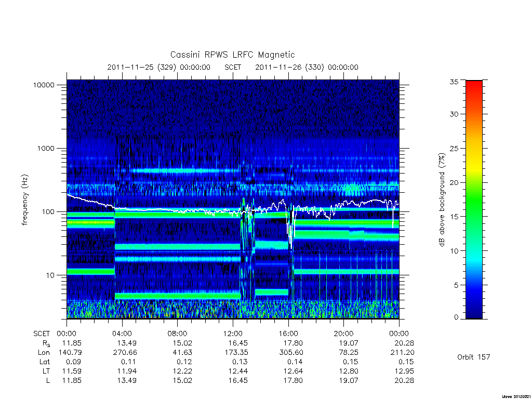Click LT value 12.64
This screenshot has width=532, height=399.
[293, 371]
